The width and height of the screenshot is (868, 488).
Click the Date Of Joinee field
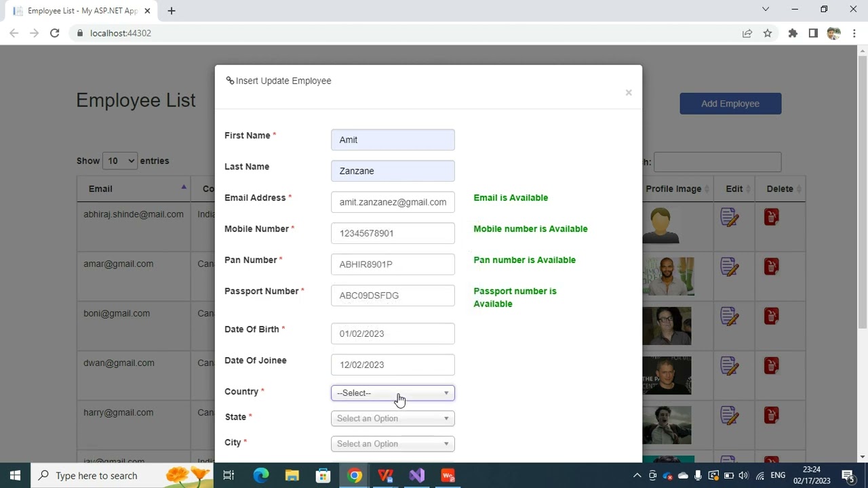(x=393, y=365)
